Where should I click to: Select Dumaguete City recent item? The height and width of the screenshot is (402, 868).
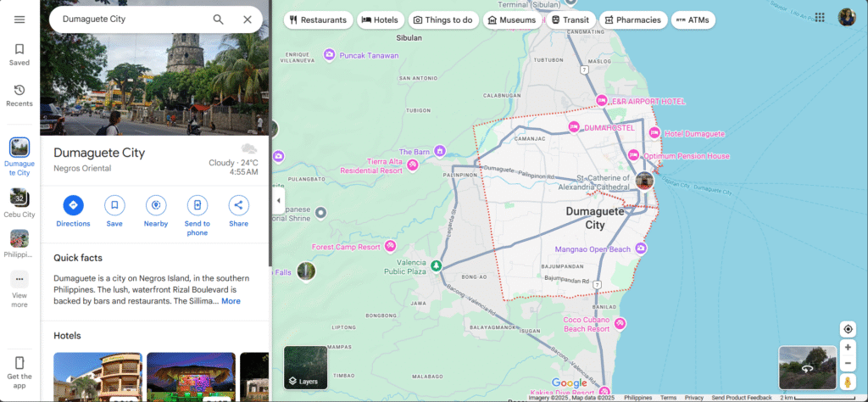click(x=19, y=157)
